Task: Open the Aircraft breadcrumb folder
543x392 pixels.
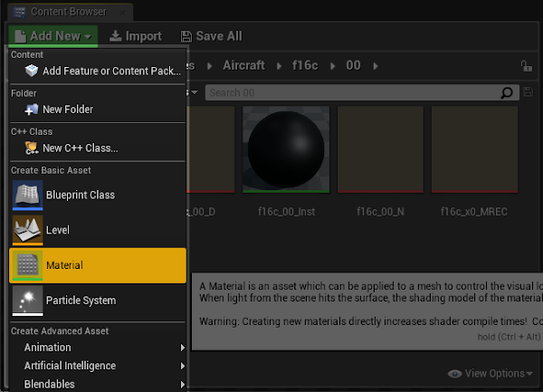Action: (243, 65)
